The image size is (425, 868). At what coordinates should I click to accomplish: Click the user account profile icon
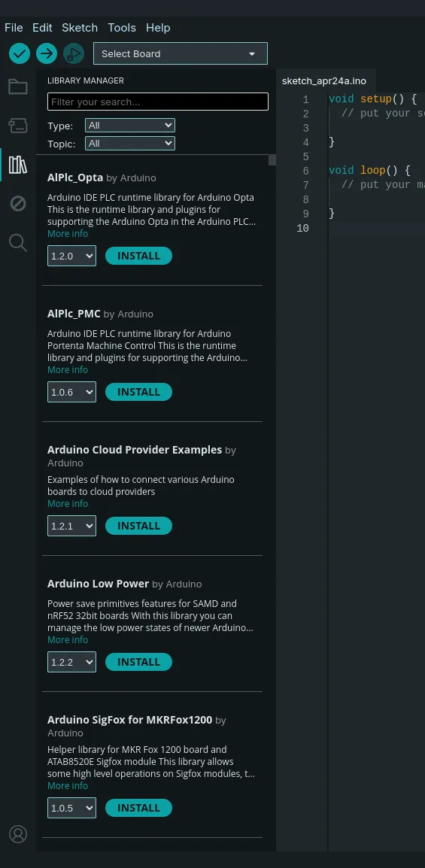(x=18, y=834)
